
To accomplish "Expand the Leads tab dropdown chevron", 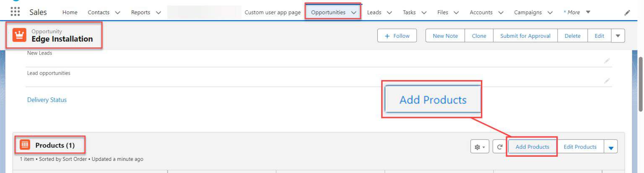I will coord(390,13).
